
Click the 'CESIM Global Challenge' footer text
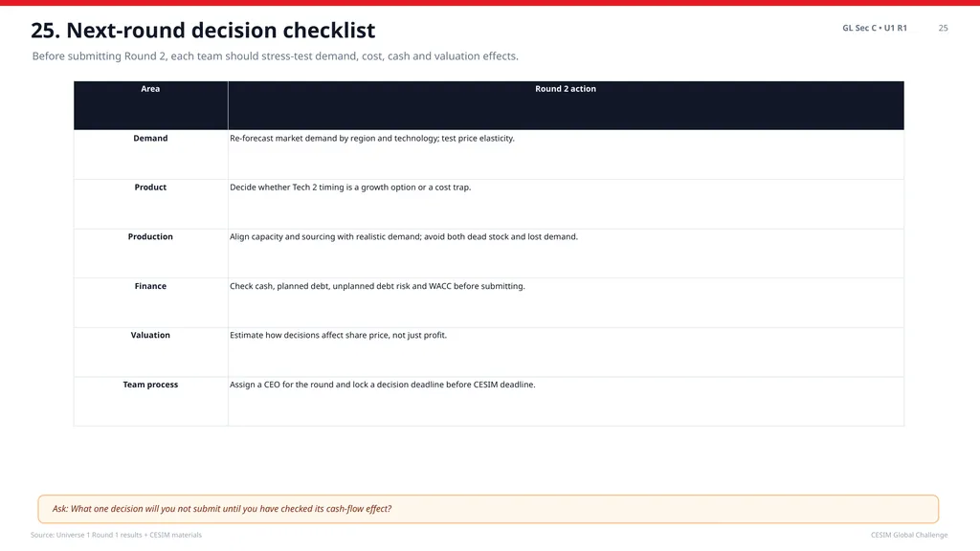point(909,535)
